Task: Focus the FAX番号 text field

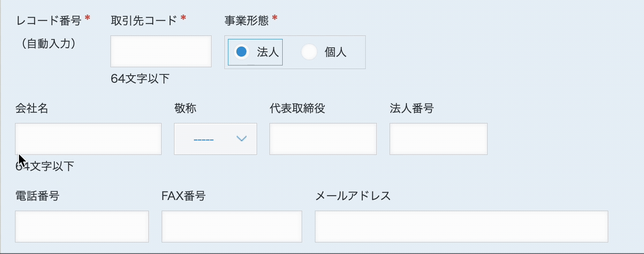Action: pyautogui.click(x=231, y=227)
